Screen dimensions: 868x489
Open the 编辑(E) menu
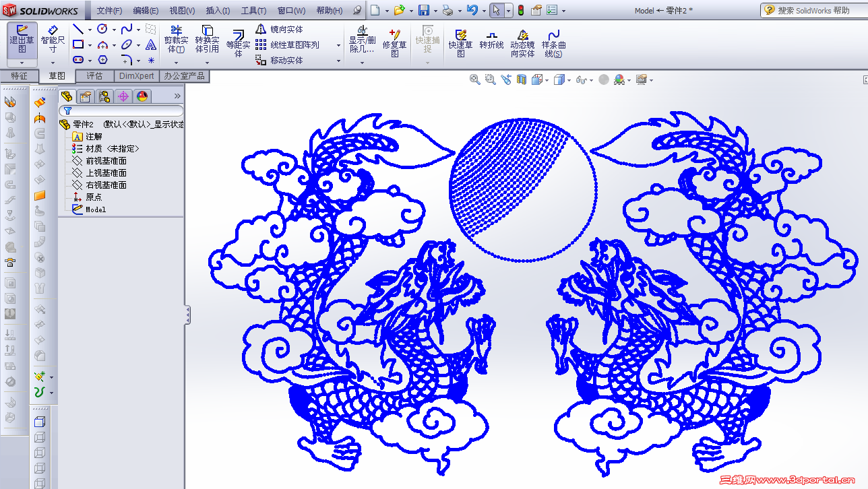146,10
